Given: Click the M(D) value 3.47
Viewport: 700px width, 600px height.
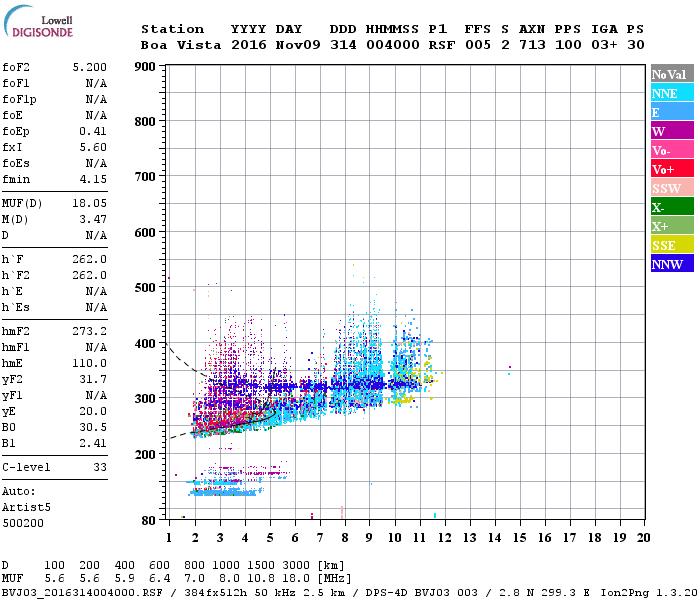Looking at the screenshot, I should click(x=93, y=220).
